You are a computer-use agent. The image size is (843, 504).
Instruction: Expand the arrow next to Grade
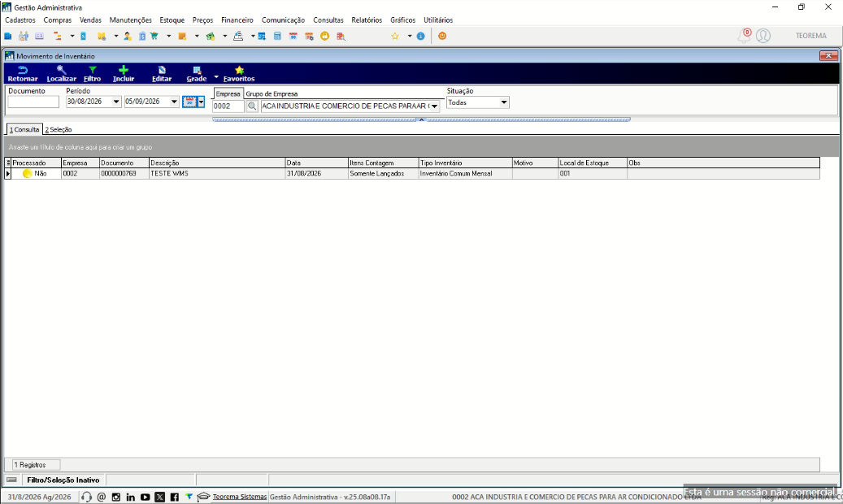pyautogui.click(x=216, y=76)
